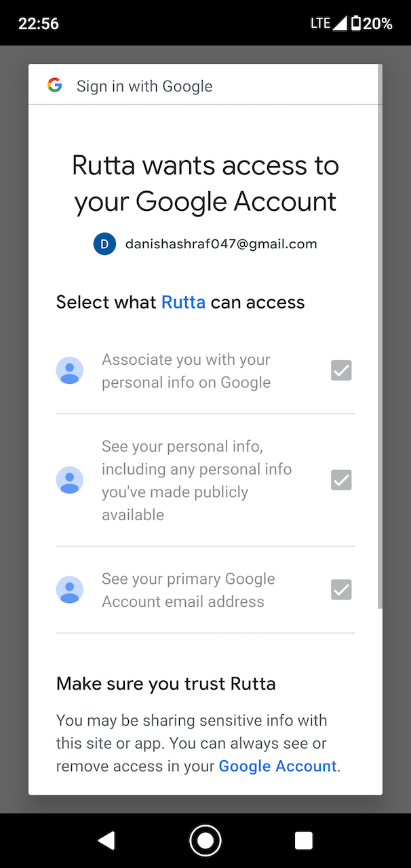411x868 pixels.
Task: Tap the Make sure you trust Rutta heading
Action: pos(166,684)
